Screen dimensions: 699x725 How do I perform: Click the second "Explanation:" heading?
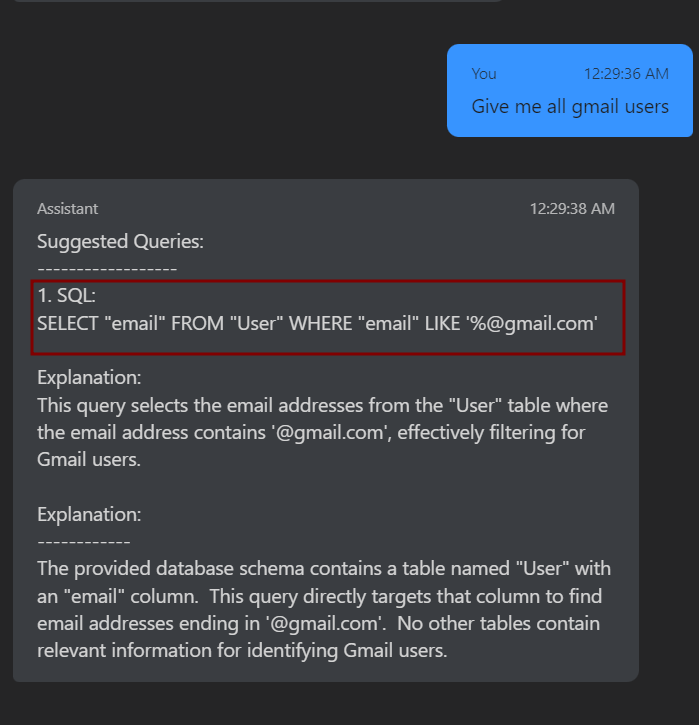click(x=89, y=515)
